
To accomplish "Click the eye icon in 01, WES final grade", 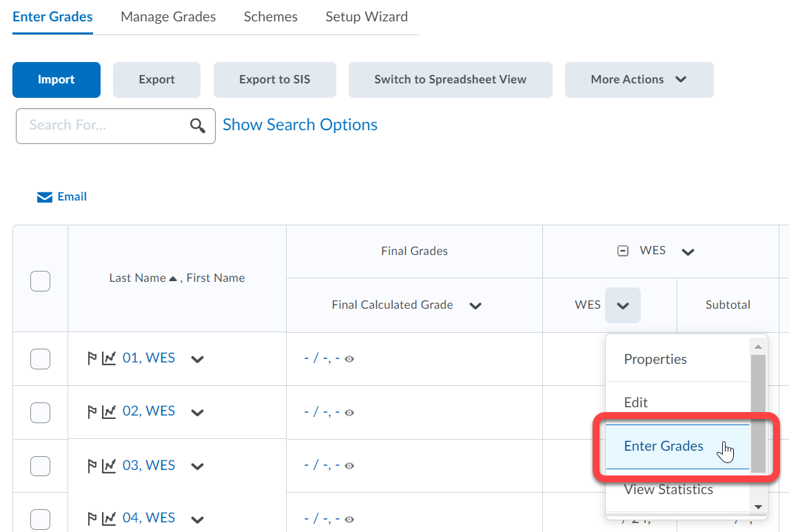I will [x=349, y=359].
